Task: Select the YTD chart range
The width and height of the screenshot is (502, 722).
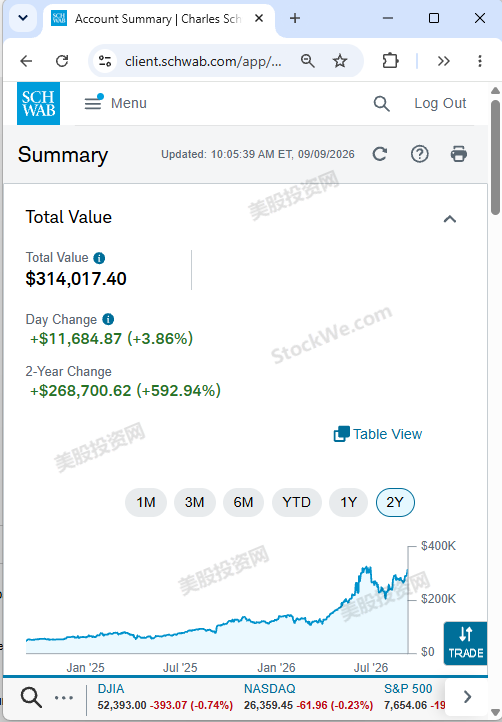Action: click(x=297, y=502)
